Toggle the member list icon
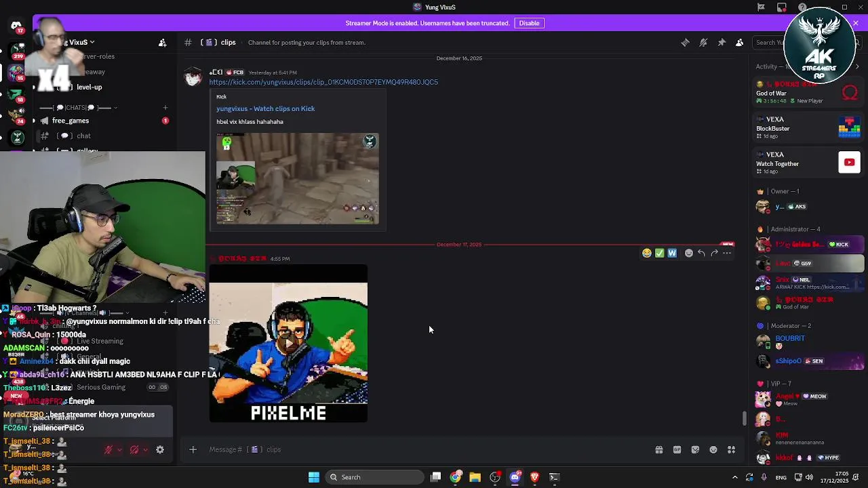Image resolution: width=868 pixels, height=488 pixels. (740, 42)
